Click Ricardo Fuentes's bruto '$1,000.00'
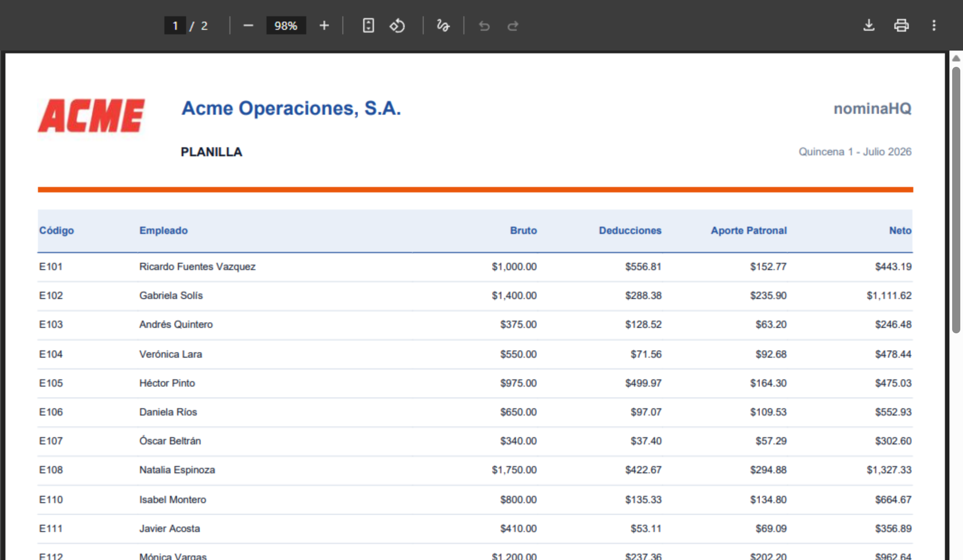The image size is (963, 560). click(514, 266)
